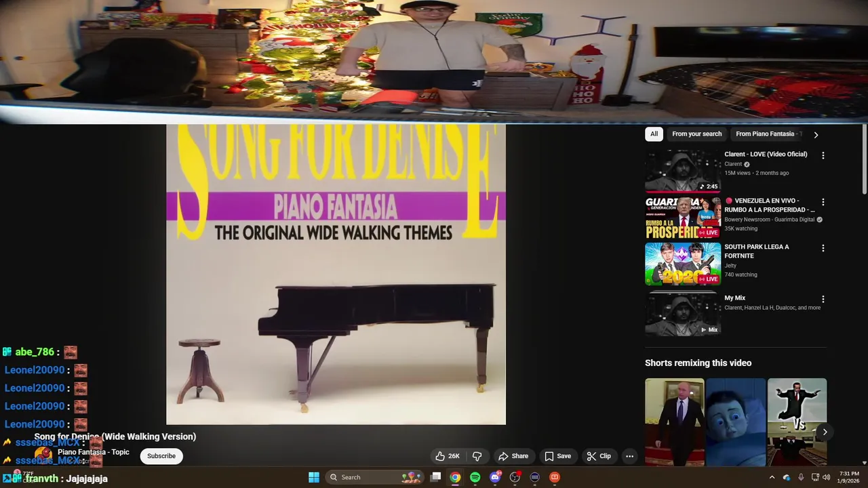The width and height of the screenshot is (868, 488).
Task: Open options menu for Clarent - LOVE
Action: pyautogui.click(x=823, y=156)
